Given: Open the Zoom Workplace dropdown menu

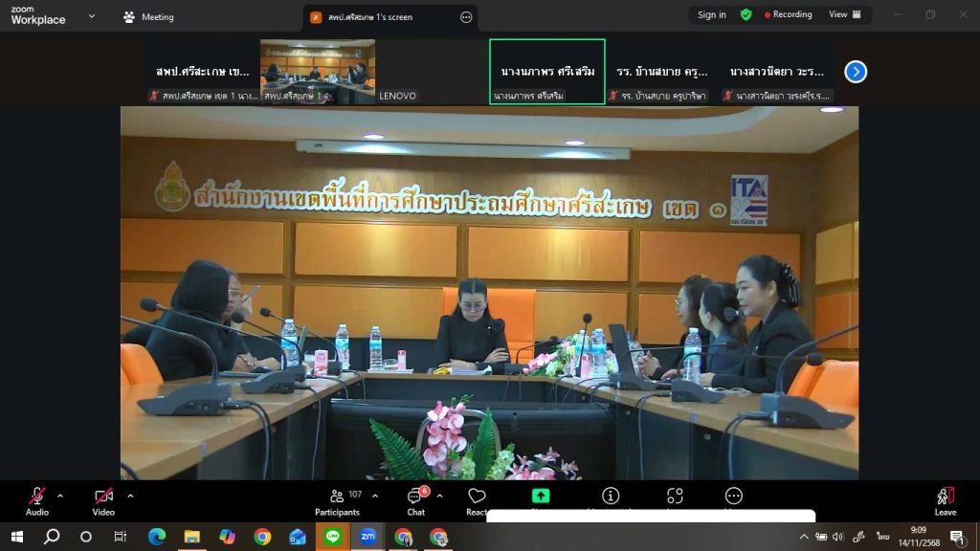Looking at the screenshot, I should (92, 16).
